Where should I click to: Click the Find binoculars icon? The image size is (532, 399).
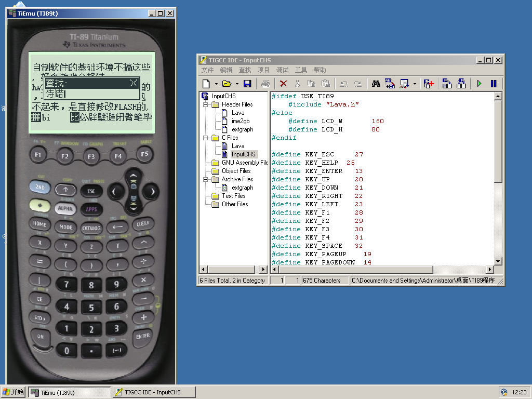[x=376, y=84]
